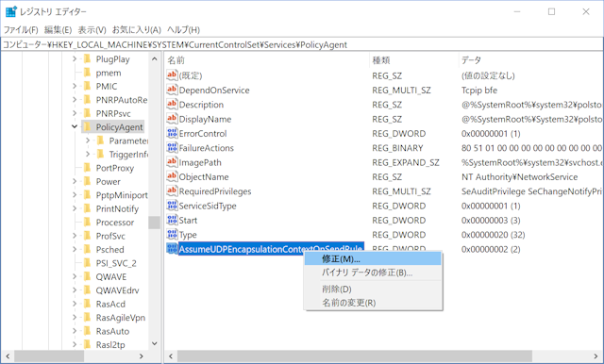Expand the PptpMiniport key
This screenshot has width=604, height=364.
[x=75, y=194]
